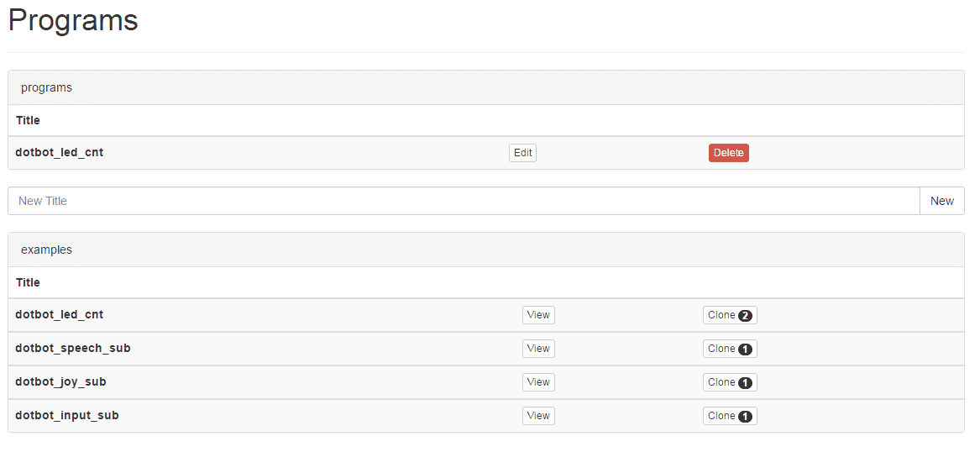The image size is (980, 452).
Task: Click the dotbot_joy_sub row title
Action: [60, 382]
